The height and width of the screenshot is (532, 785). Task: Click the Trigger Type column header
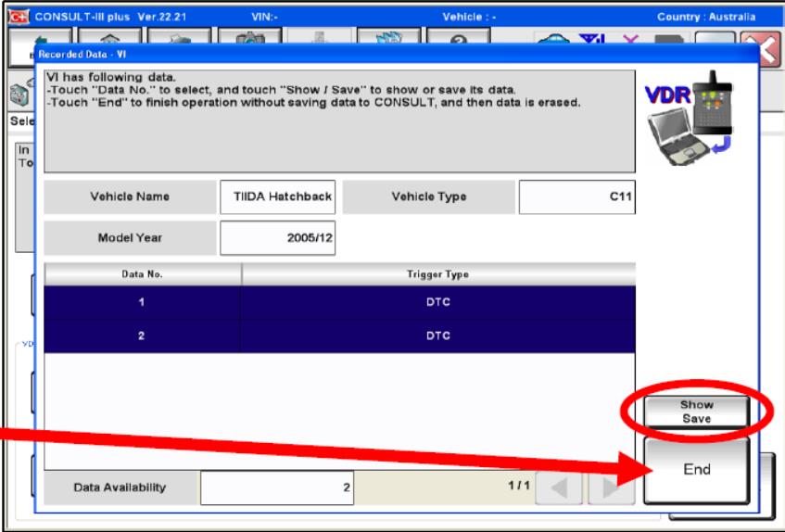pos(438,274)
